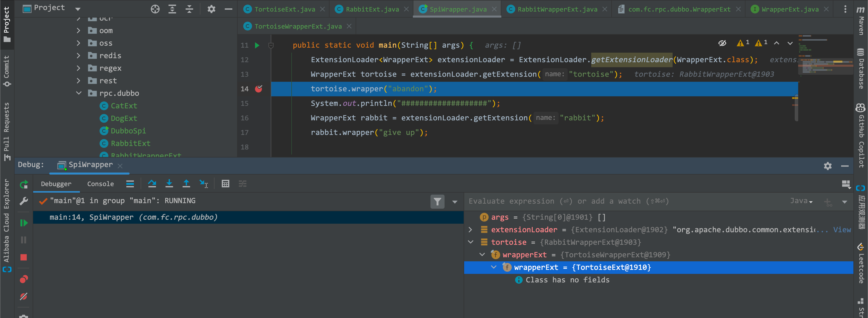Click Run to Cursor button
The height and width of the screenshot is (318, 868).
(x=203, y=184)
